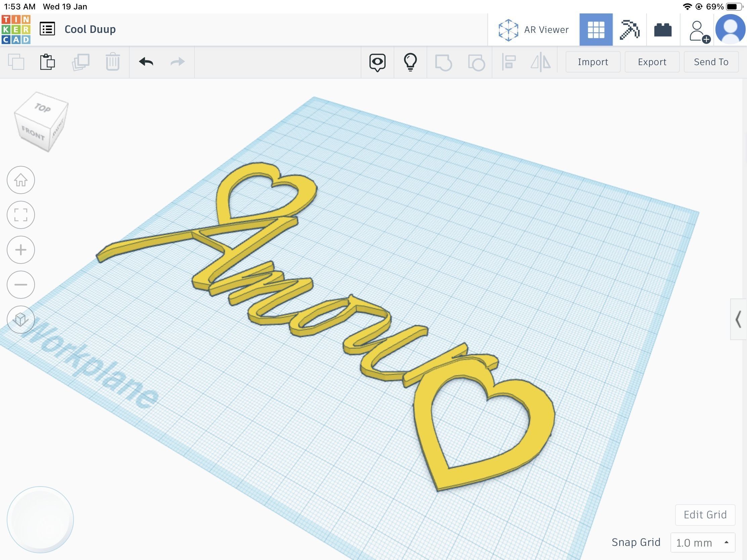Zoom in with the plus button
The height and width of the screenshot is (560, 747).
21,250
